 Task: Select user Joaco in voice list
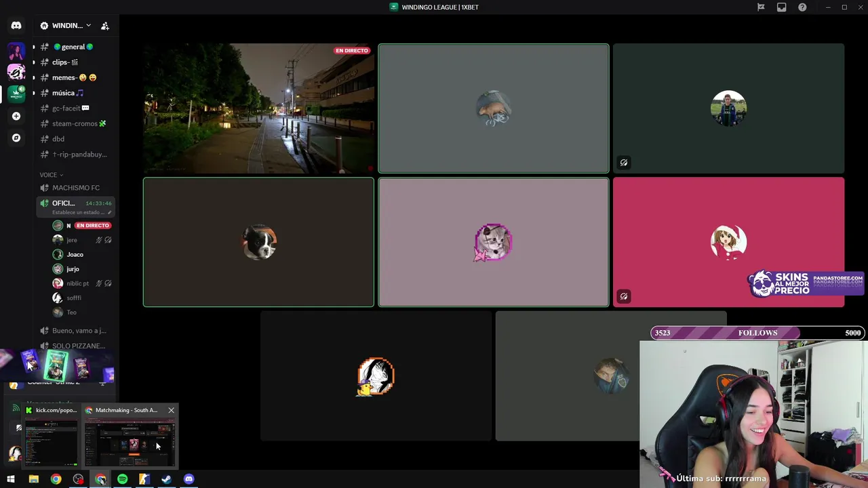click(x=75, y=255)
